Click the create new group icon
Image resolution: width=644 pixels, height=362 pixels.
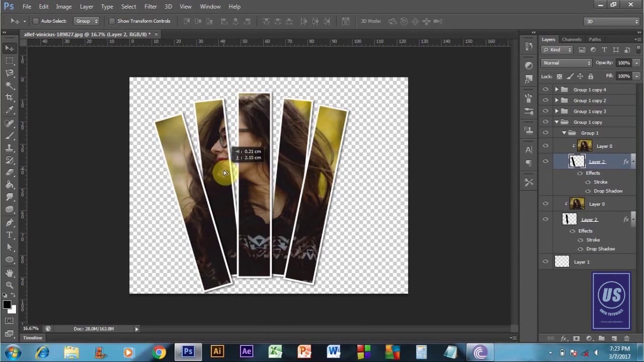tap(602, 338)
